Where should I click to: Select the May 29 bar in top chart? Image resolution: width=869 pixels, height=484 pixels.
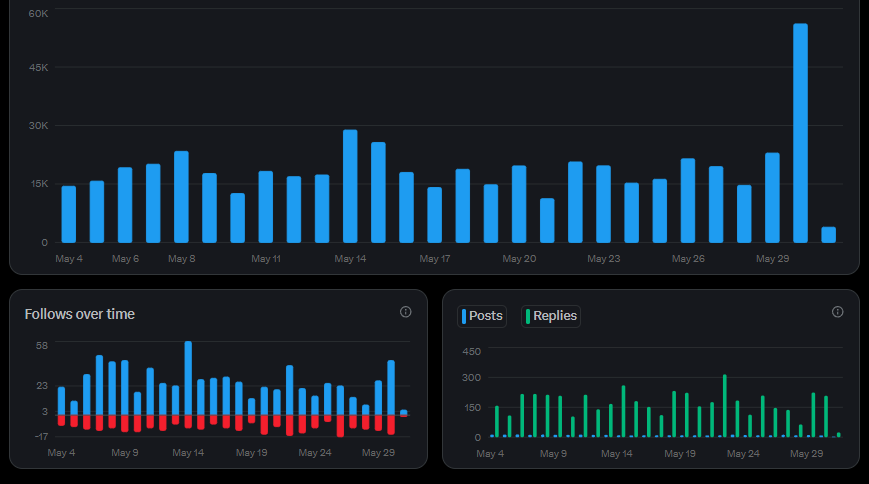point(772,198)
